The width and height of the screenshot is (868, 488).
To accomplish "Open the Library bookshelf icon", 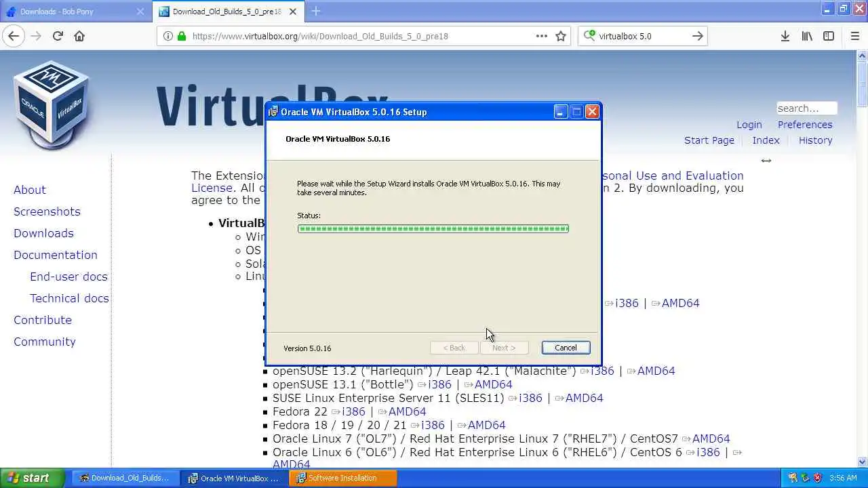I will [x=806, y=36].
